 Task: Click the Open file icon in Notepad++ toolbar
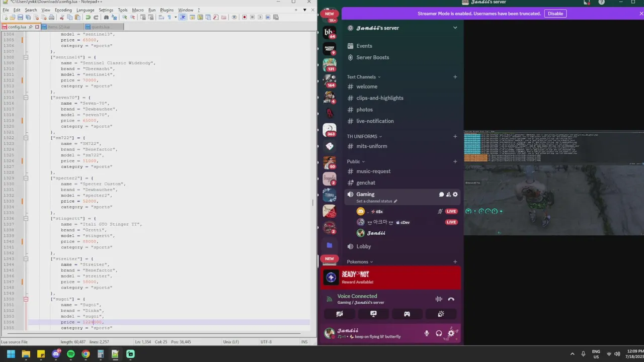(x=12, y=17)
